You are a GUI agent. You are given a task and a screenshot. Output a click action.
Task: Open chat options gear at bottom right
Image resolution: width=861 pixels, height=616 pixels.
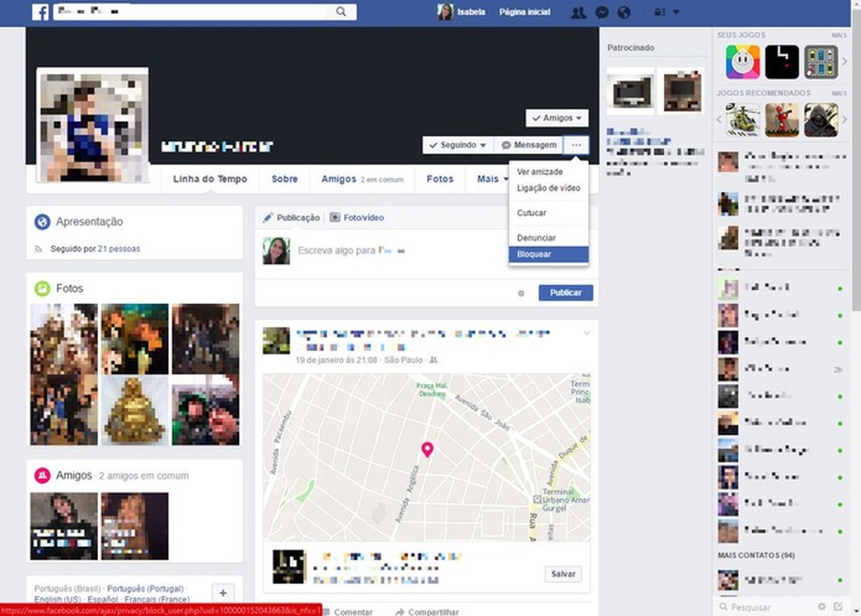click(820, 605)
